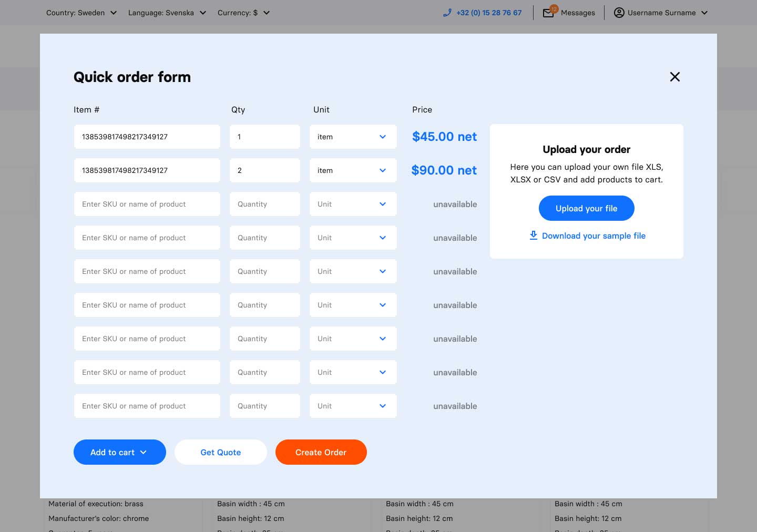The width and height of the screenshot is (757, 532).
Task: Open the Messages link in header
Action: pyautogui.click(x=578, y=13)
